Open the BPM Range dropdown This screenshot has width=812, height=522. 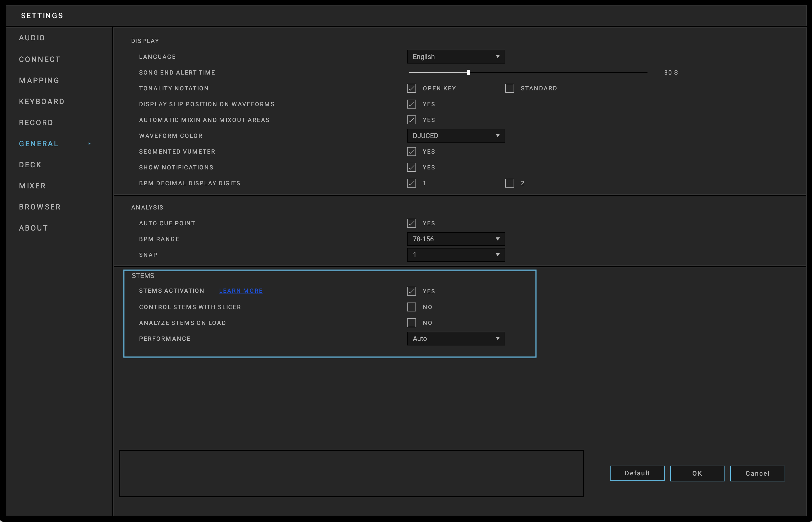(456, 239)
